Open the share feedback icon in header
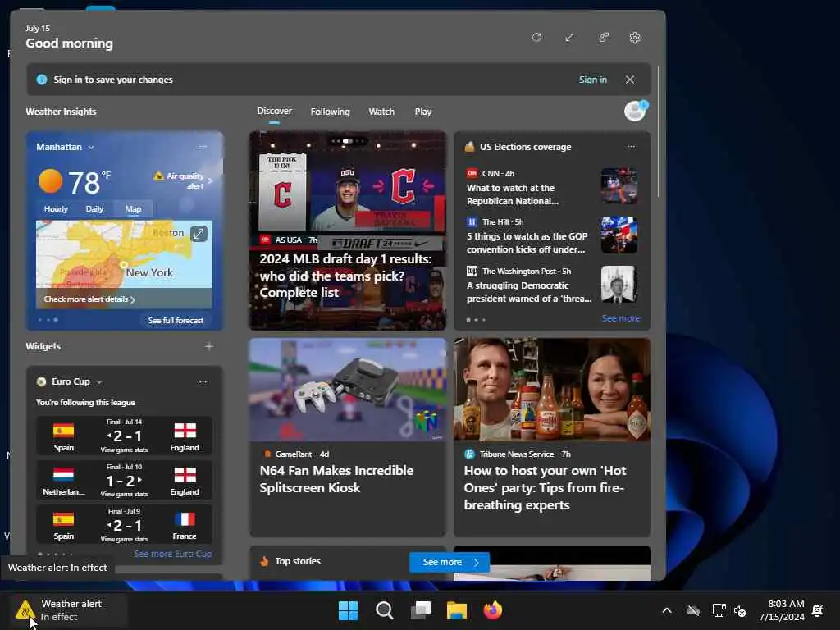The width and height of the screenshot is (840, 630). point(603,37)
